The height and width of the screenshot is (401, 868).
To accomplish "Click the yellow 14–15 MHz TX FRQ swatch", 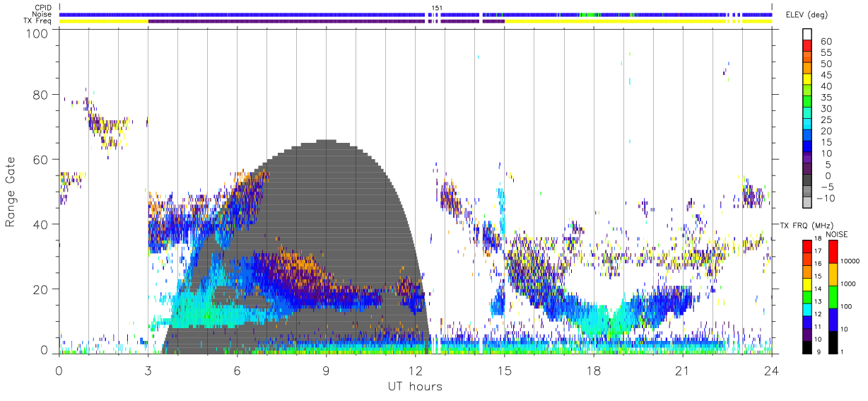I will pos(807,284).
